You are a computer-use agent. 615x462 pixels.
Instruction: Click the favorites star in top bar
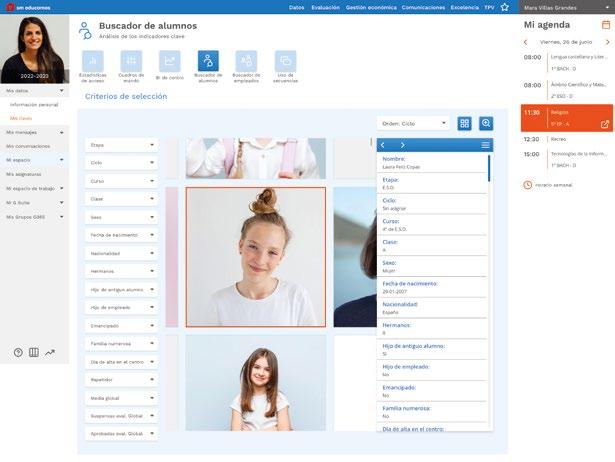click(505, 7)
